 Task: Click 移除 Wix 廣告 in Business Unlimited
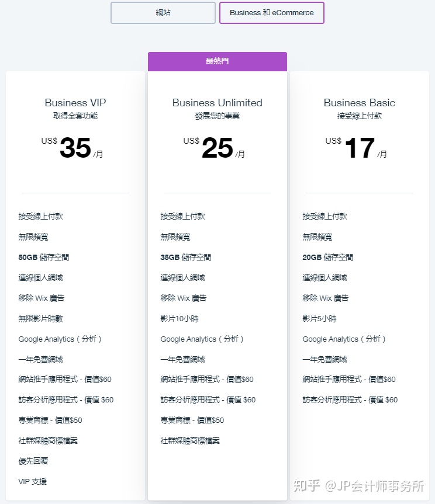[184, 298]
